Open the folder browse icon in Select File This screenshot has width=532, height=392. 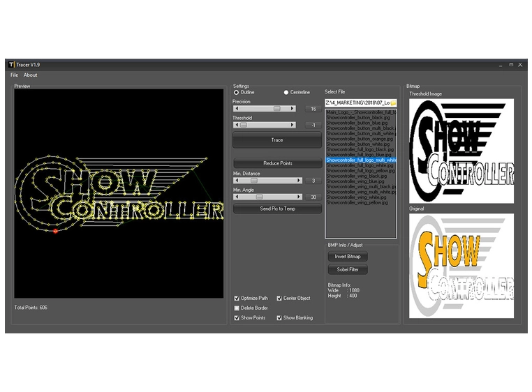pos(393,103)
